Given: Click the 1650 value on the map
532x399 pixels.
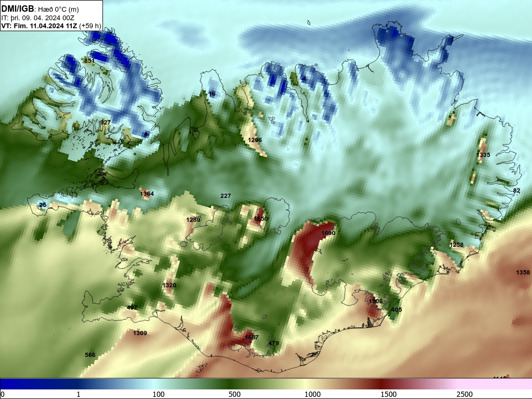Looking at the screenshot, I should point(261,219).
